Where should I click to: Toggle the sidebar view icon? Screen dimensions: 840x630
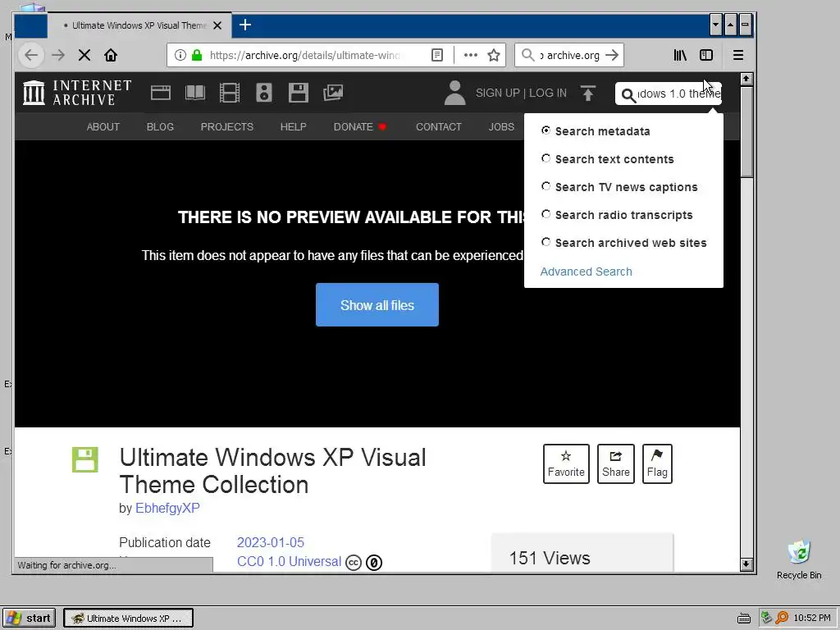[x=706, y=55]
